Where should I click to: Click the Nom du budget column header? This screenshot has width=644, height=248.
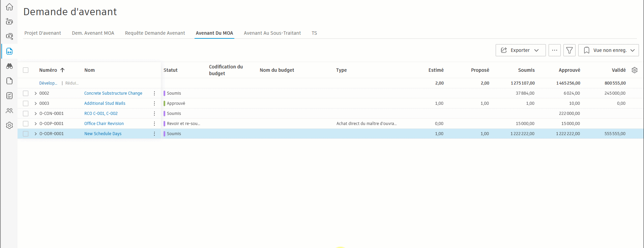click(277, 70)
